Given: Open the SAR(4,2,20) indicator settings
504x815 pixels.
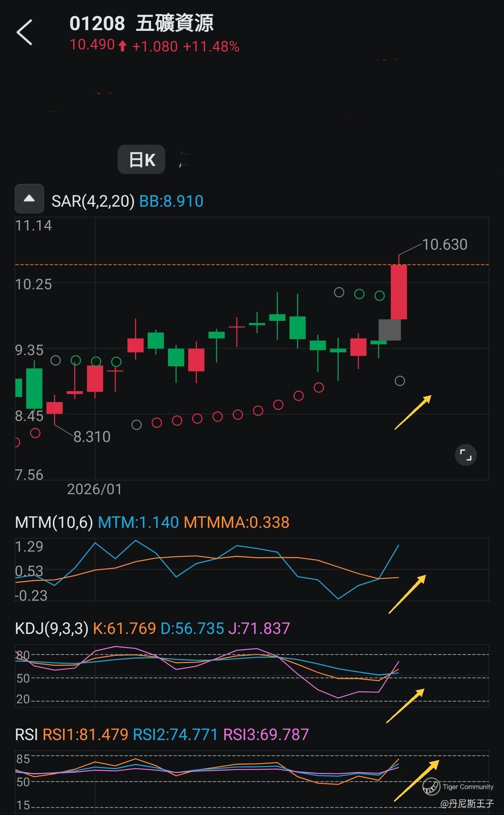Looking at the screenshot, I should click(93, 201).
